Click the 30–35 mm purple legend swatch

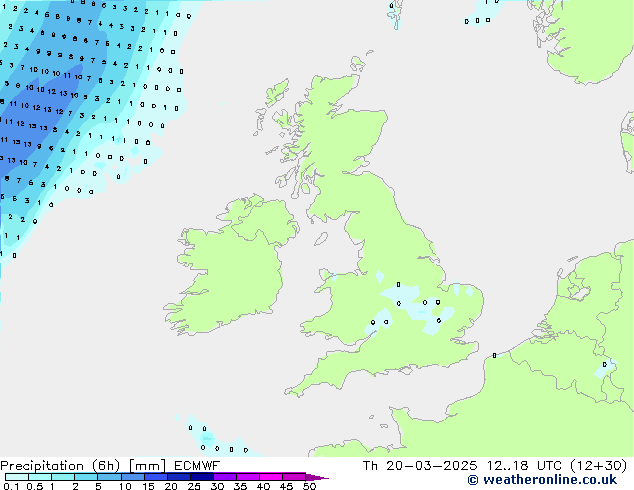click(224, 477)
